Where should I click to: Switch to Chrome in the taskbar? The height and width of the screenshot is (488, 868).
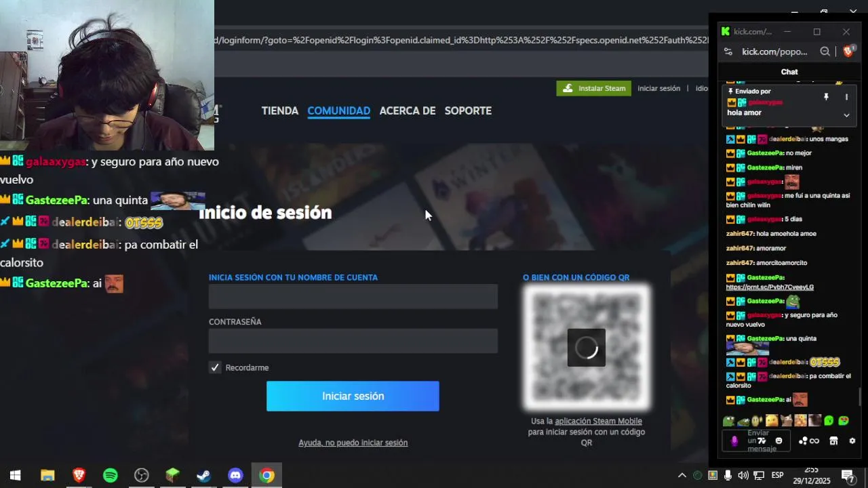pyautogui.click(x=267, y=476)
